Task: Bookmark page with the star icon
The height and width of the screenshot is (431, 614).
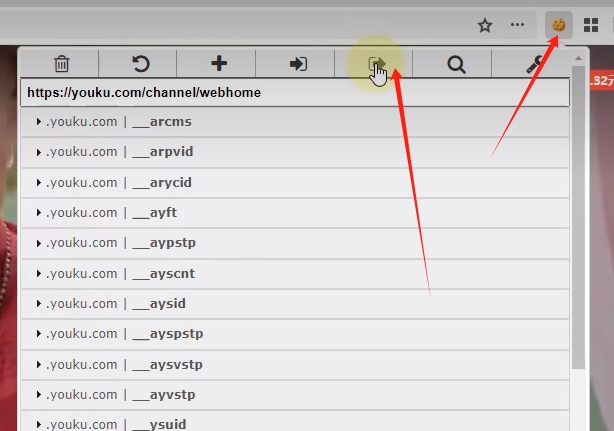Action: (485, 25)
